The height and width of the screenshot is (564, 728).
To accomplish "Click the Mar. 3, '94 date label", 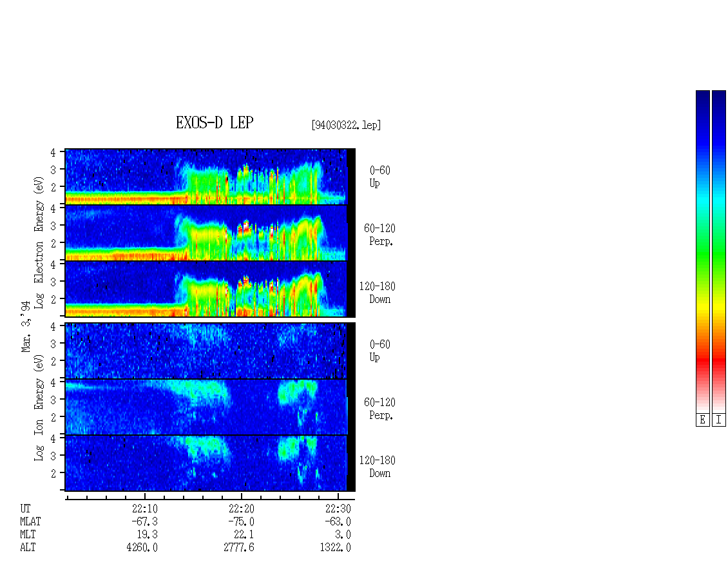I will click(26, 326).
